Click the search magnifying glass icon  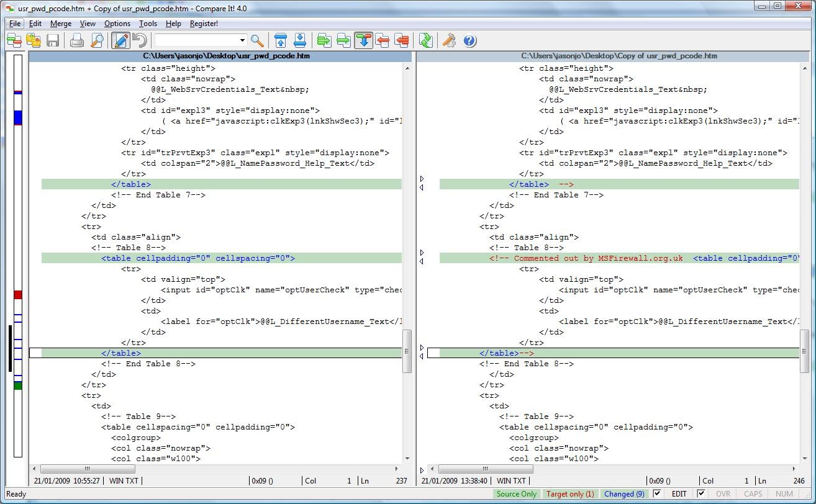257,41
